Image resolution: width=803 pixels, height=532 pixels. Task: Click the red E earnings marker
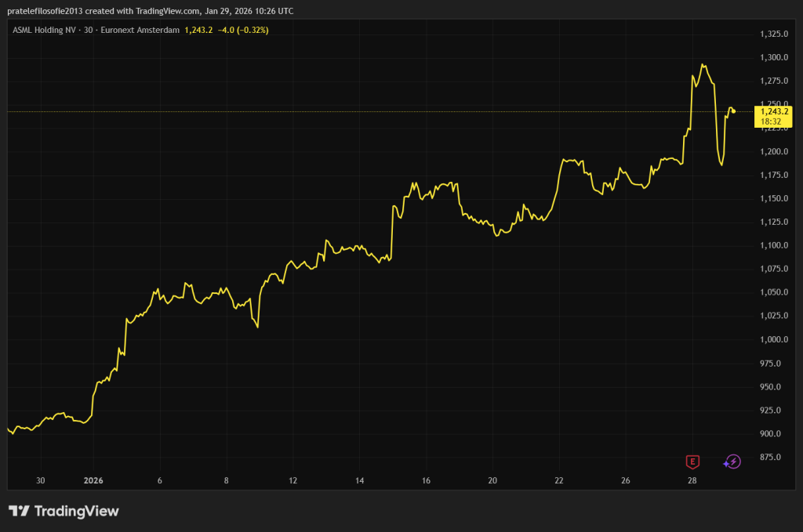tap(692, 461)
